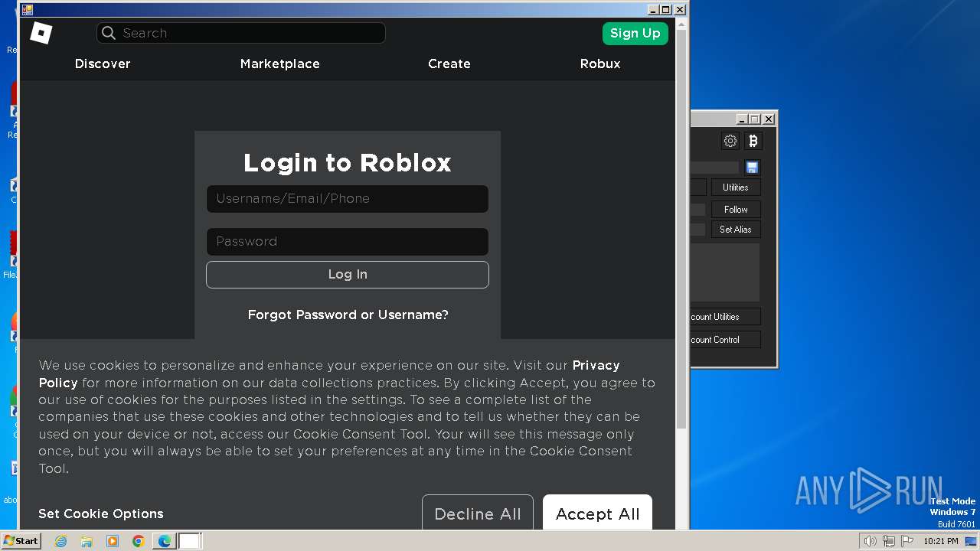The width and height of the screenshot is (980, 551).
Task: Click the browser vertical scrollbar thumb
Action: tap(681, 230)
